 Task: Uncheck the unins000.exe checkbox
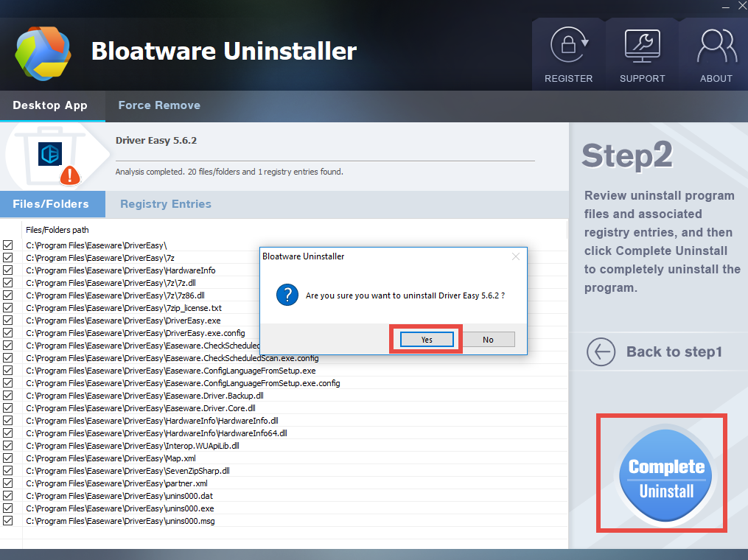point(7,508)
